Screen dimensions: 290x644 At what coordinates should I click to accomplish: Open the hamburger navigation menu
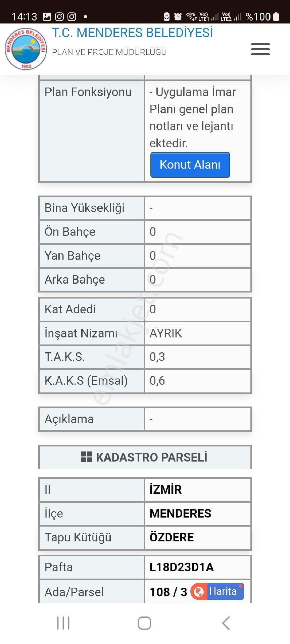click(x=260, y=49)
